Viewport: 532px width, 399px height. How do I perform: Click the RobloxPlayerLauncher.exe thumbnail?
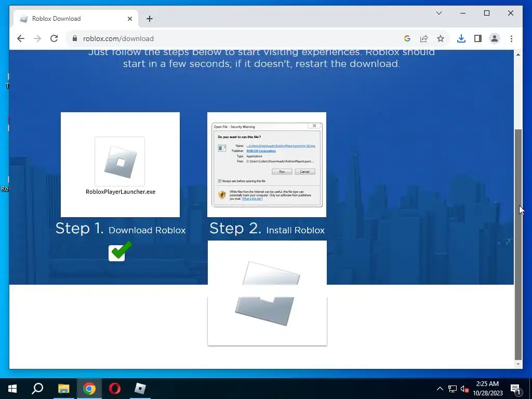(x=120, y=165)
